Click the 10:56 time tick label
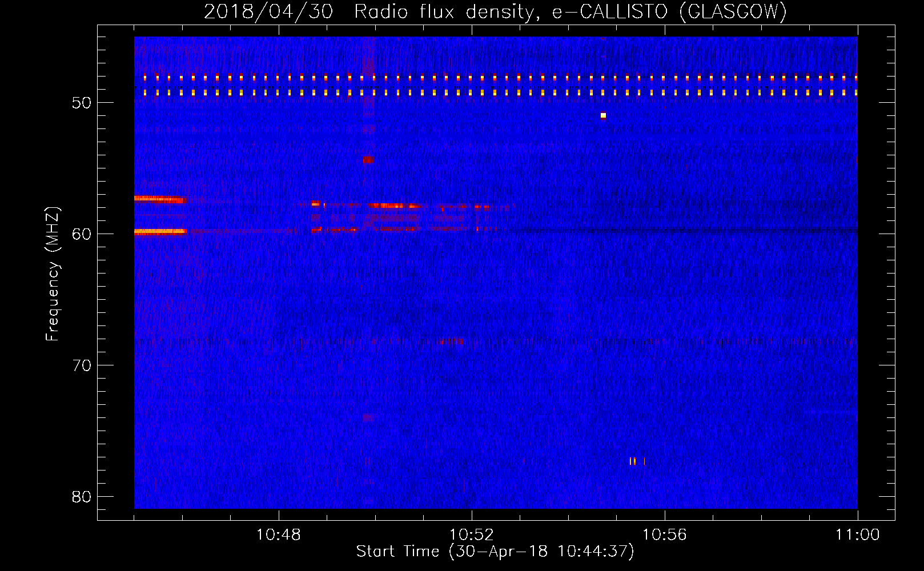The height and width of the screenshot is (571, 924). pos(665,535)
